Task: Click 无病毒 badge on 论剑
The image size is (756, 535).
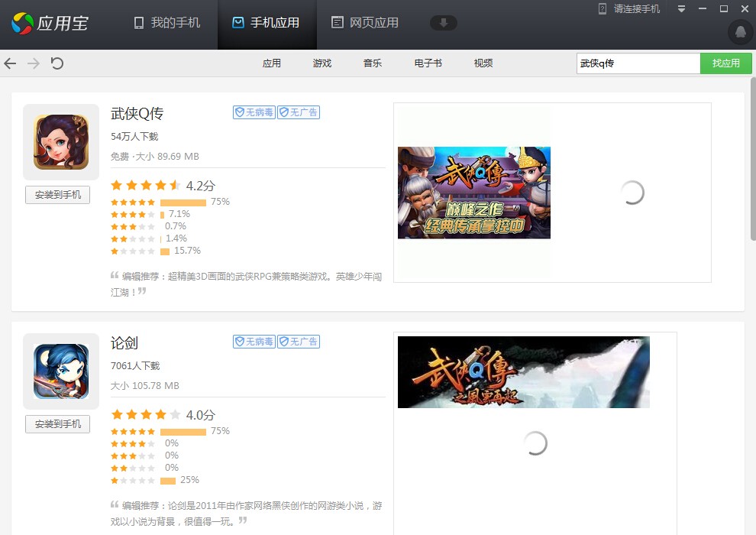Action: (x=254, y=342)
